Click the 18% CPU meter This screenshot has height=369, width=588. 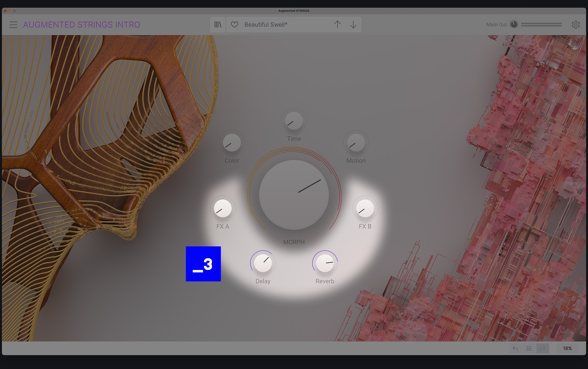[x=567, y=348]
